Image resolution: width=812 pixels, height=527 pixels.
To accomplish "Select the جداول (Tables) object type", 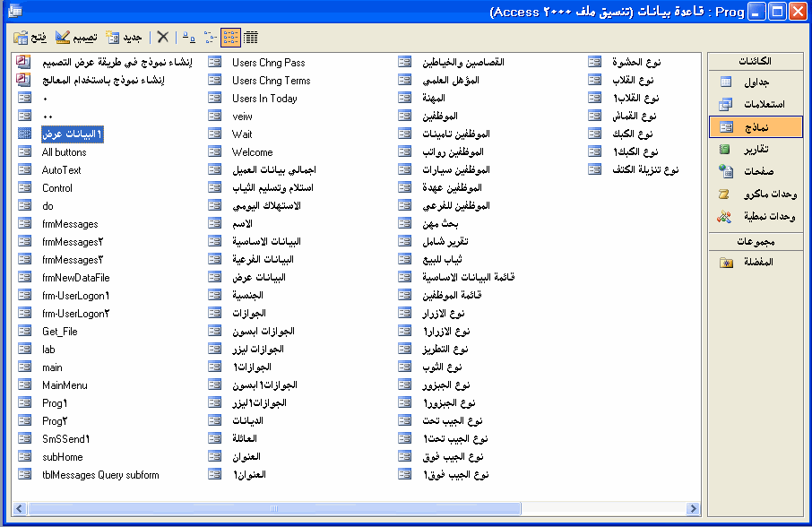I will point(756,82).
